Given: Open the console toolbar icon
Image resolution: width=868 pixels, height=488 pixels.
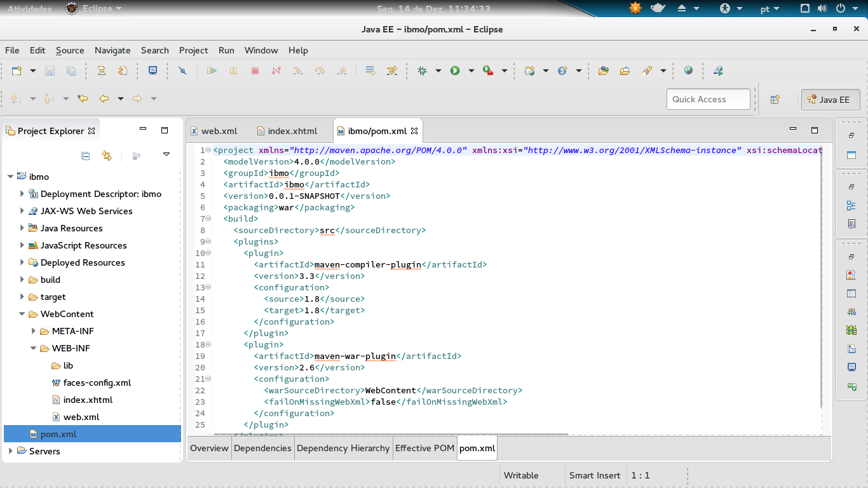Looking at the screenshot, I should (x=153, y=71).
